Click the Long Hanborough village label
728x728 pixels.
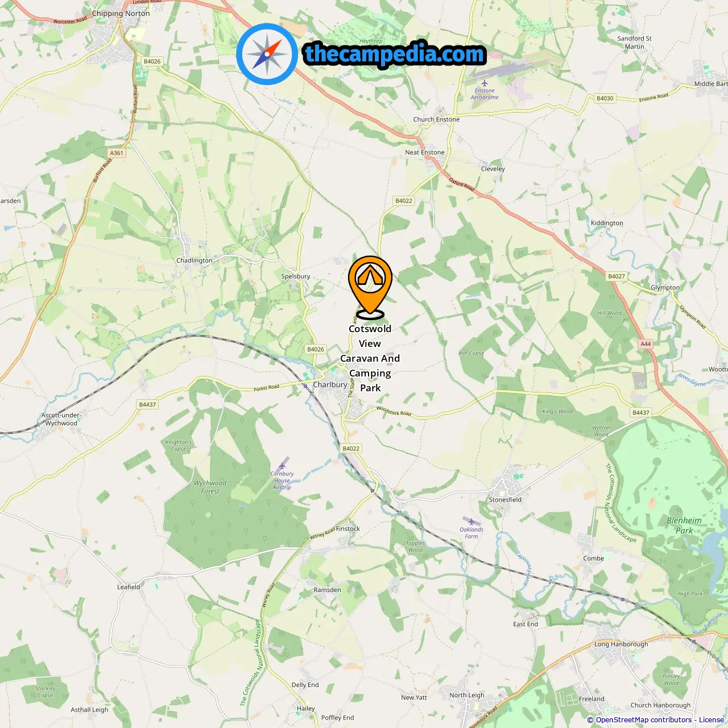(621, 644)
